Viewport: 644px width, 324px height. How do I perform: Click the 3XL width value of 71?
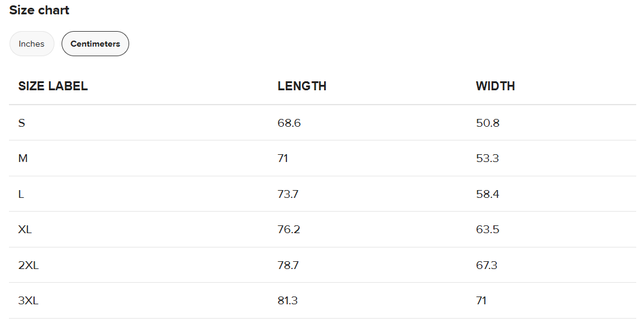[481, 301]
